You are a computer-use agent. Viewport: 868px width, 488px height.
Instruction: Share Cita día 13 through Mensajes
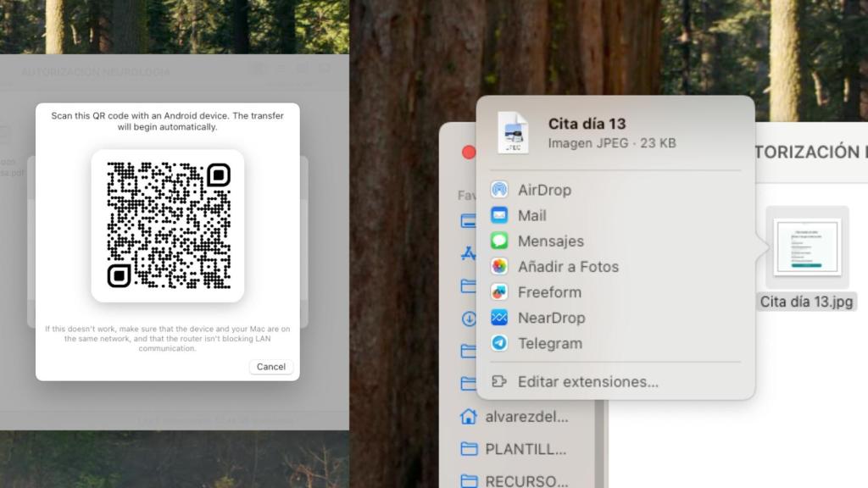pyautogui.click(x=551, y=241)
